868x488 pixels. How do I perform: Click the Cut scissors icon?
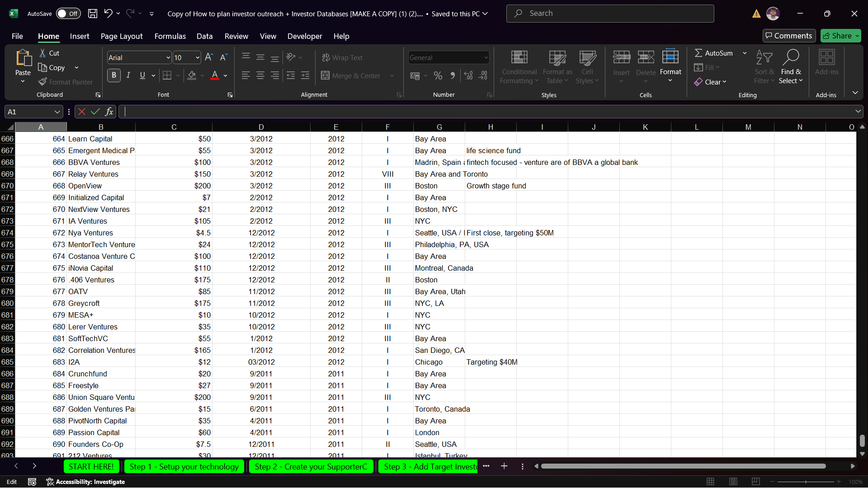[42, 53]
